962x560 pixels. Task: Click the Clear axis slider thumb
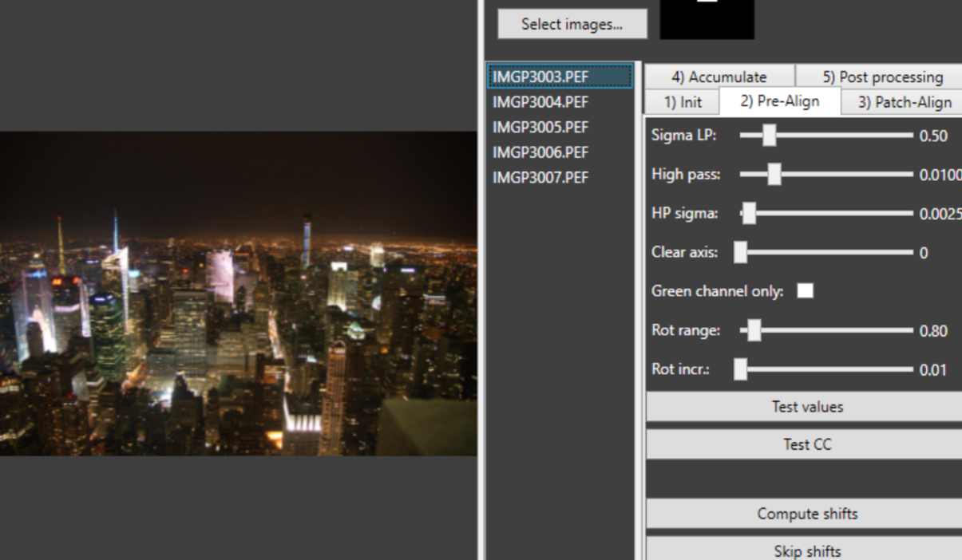coord(741,252)
